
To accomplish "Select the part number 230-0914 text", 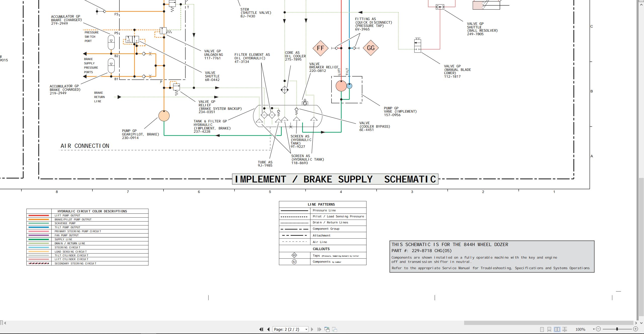I will 130,138.
